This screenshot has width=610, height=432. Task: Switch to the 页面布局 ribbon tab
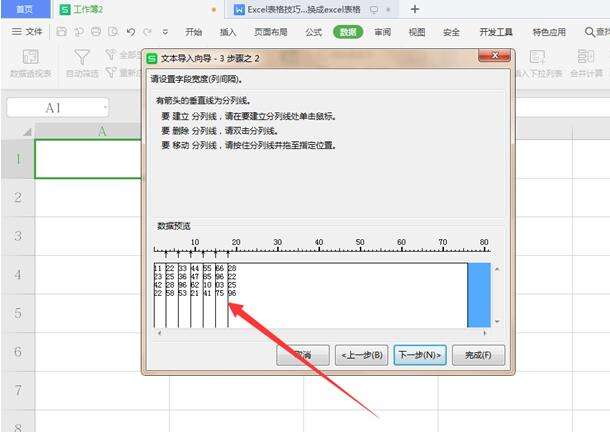pos(271,32)
